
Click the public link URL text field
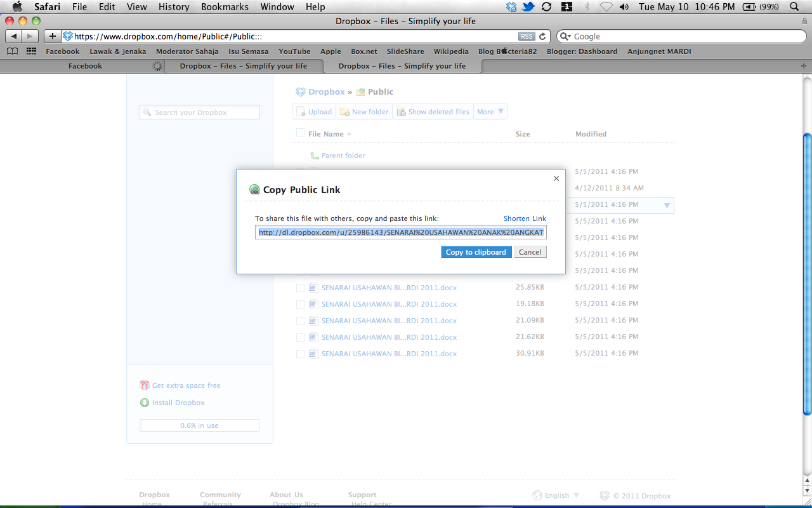pos(401,232)
